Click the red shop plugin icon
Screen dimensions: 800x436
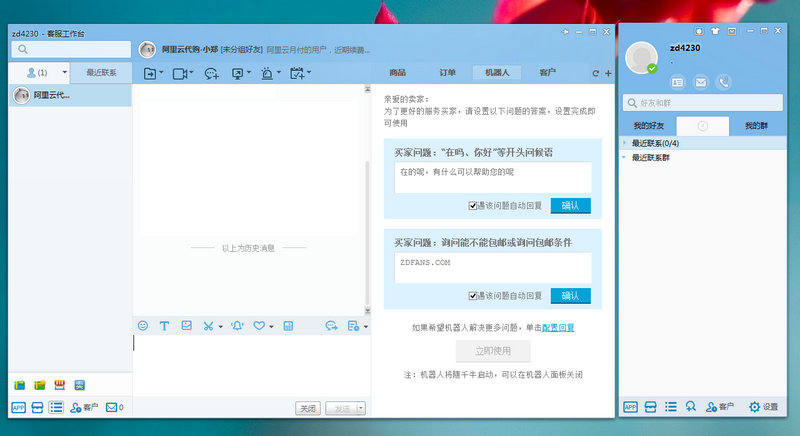(x=60, y=384)
